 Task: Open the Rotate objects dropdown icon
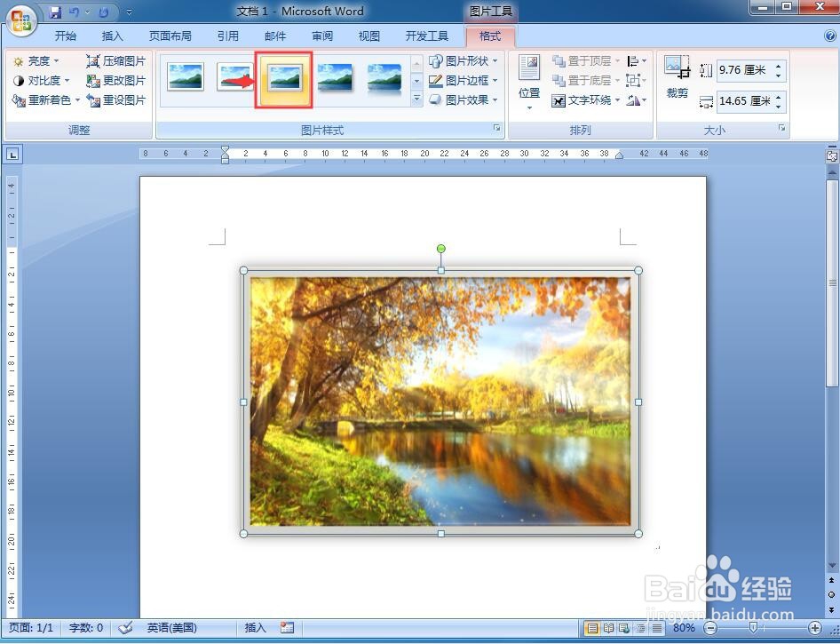[x=637, y=100]
